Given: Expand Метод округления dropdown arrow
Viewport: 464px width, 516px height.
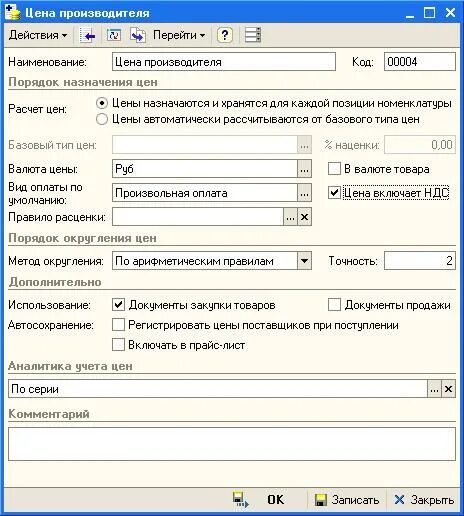Looking at the screenshot, I should pos(304,261).
